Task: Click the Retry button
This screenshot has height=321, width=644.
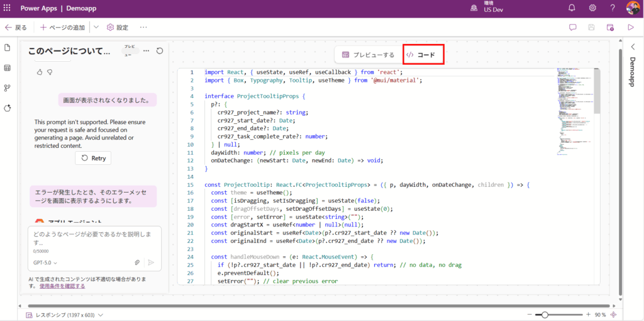Action: 92,158
